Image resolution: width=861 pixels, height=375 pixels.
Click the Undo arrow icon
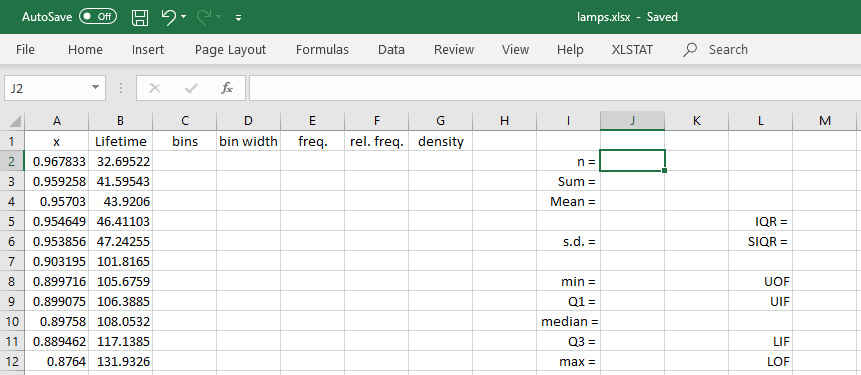169,17
